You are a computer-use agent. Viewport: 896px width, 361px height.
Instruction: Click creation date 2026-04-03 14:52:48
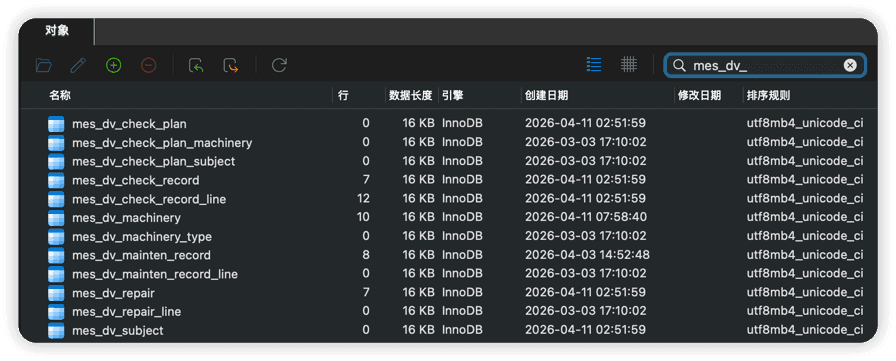[x=587, y=255]
